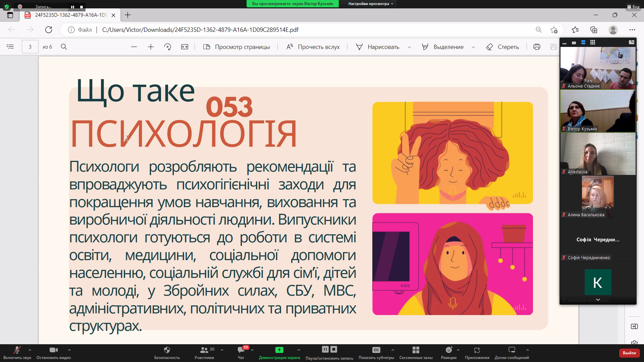
Task: Click the Zoom in plus icon
Action: tap(151, 47)
